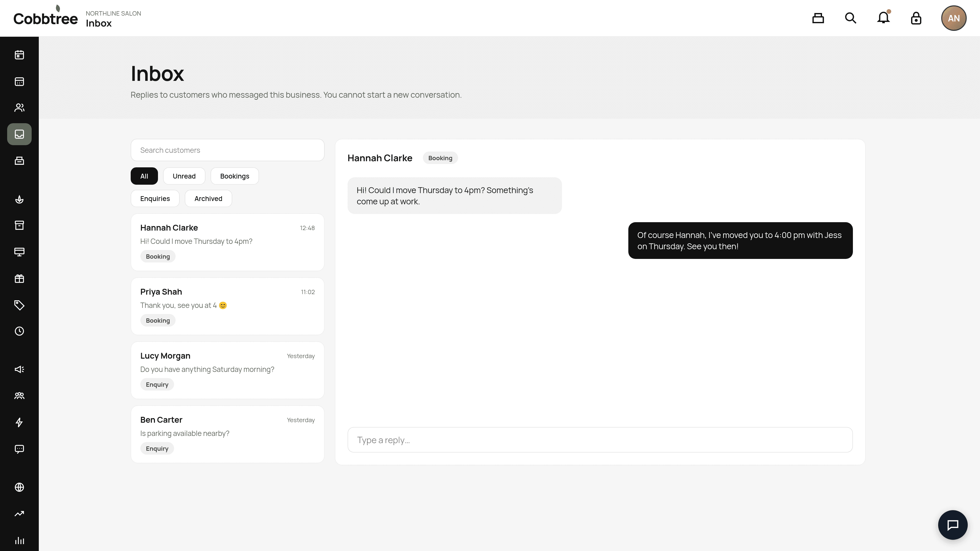The image size is (980, 551).
Task: Open the lightning bolt automations icon
Action: (19, 422)
